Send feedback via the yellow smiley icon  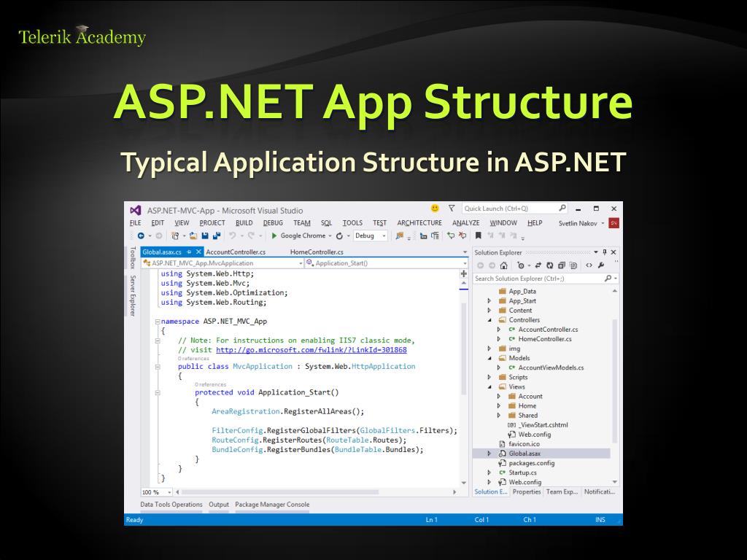pos(435,208)
